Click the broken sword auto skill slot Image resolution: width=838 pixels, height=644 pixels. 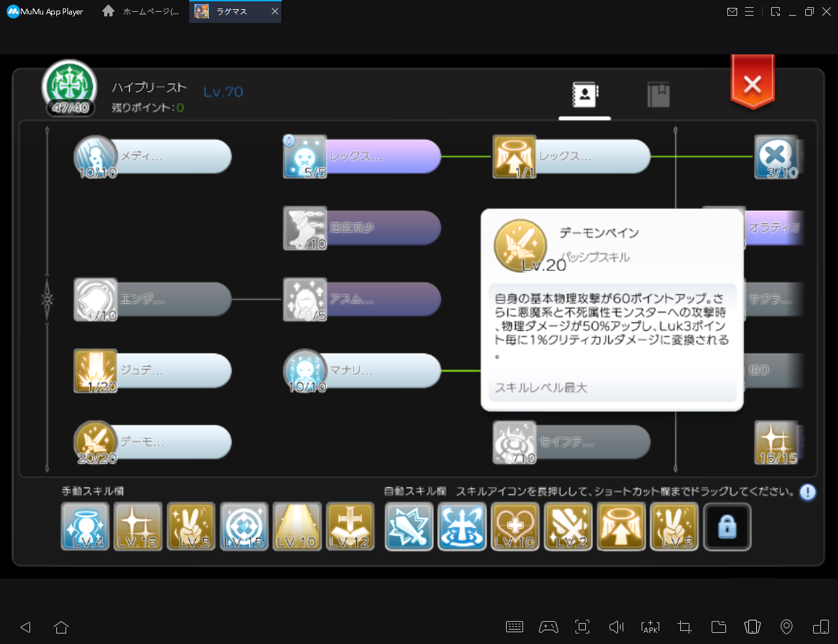409,526
